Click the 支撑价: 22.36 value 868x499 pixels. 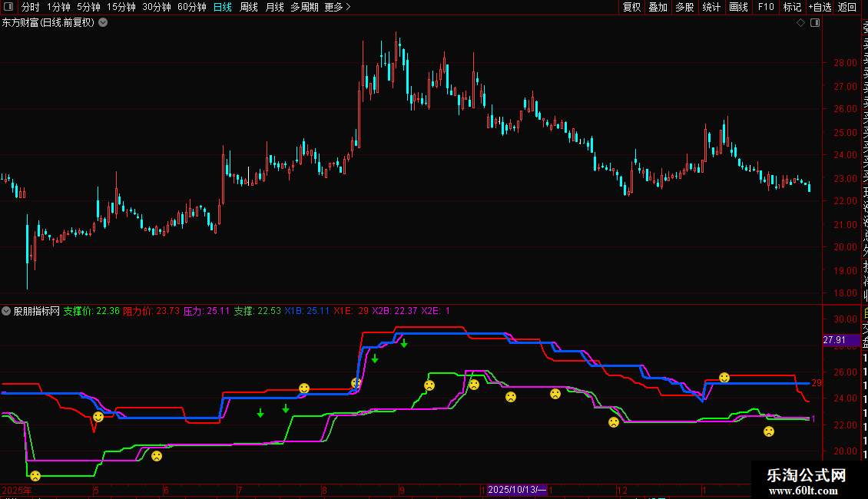click(x=91, y=311)
